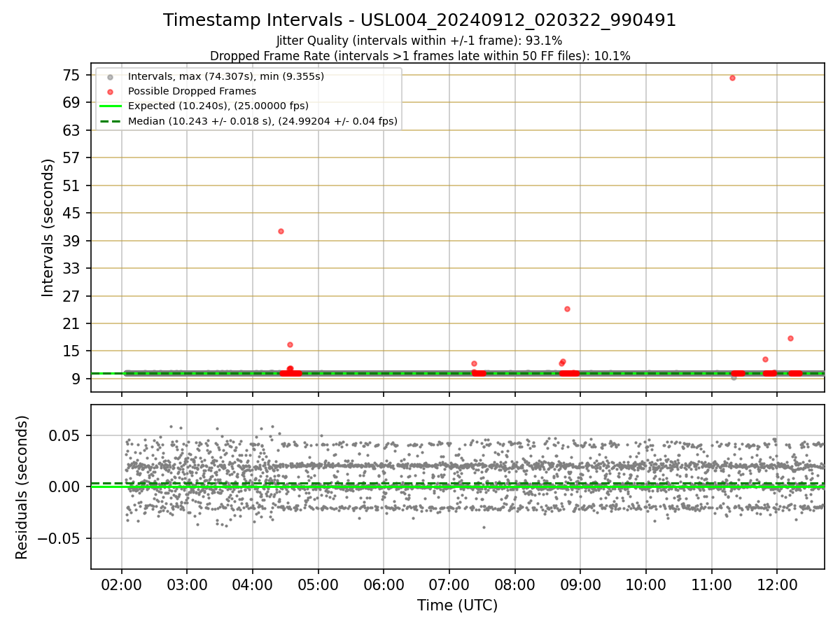
Task: Click legend entry "Intervals, max (74.307s), min (9.355s)"
Action: (226, 76)
